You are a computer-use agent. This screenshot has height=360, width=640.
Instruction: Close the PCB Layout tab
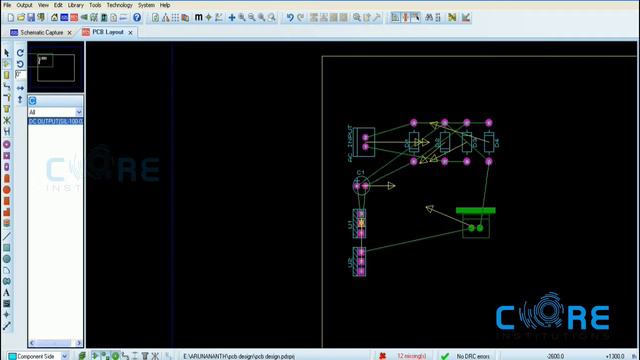point(130,32)
